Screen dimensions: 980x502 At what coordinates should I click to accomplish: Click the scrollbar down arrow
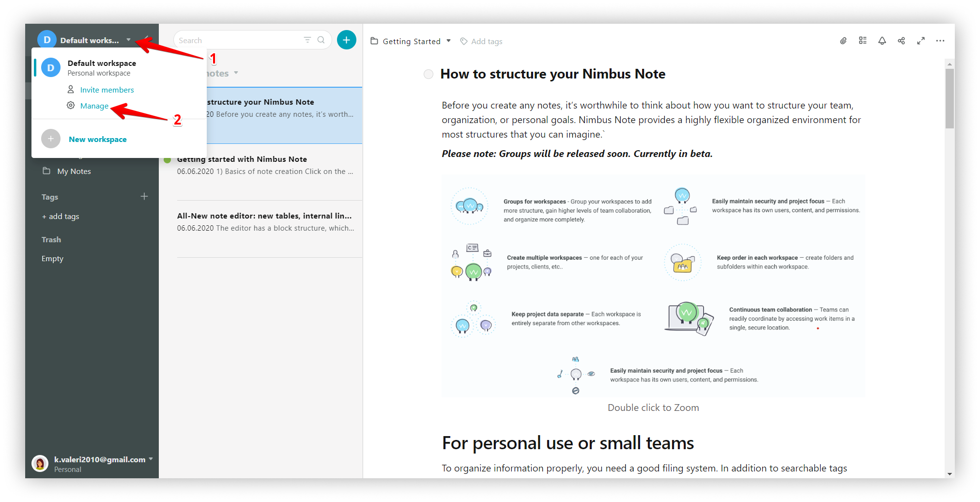click(x=949, y=474)
